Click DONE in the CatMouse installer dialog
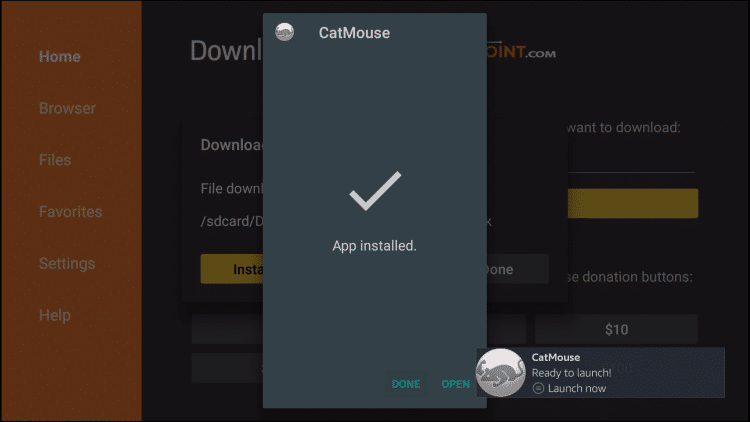This screenshot has height=422, width=750. pyautogui.click(x=406, y=384)
